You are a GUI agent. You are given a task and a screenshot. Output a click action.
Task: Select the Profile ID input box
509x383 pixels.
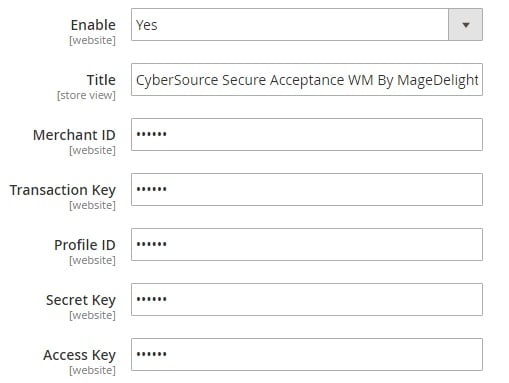pos(307,244)
